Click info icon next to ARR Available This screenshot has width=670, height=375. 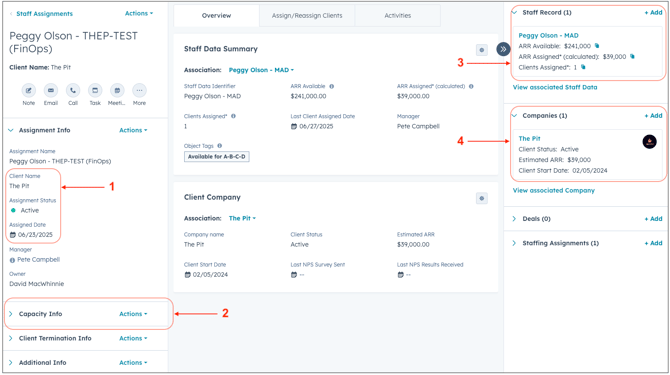(x=332, y=86)
